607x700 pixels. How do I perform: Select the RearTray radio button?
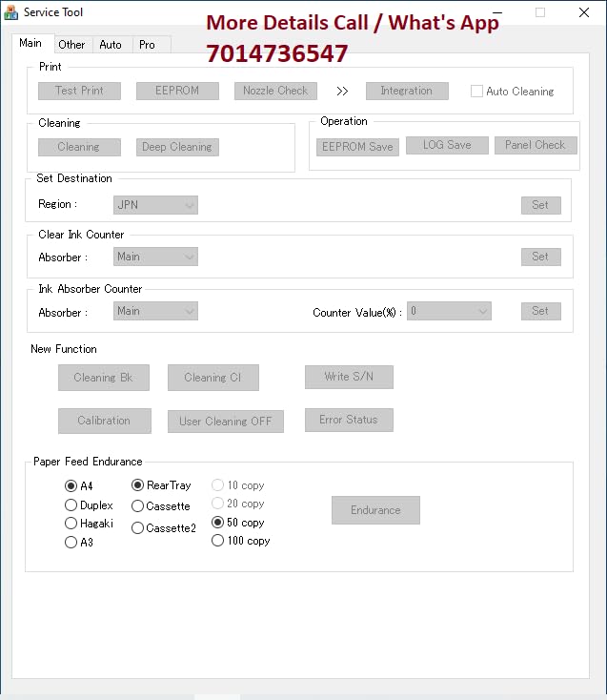137,484
